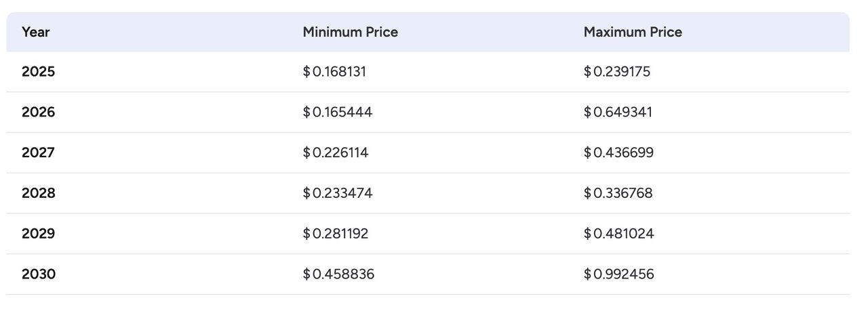Select the 2025 year cell

38,71
